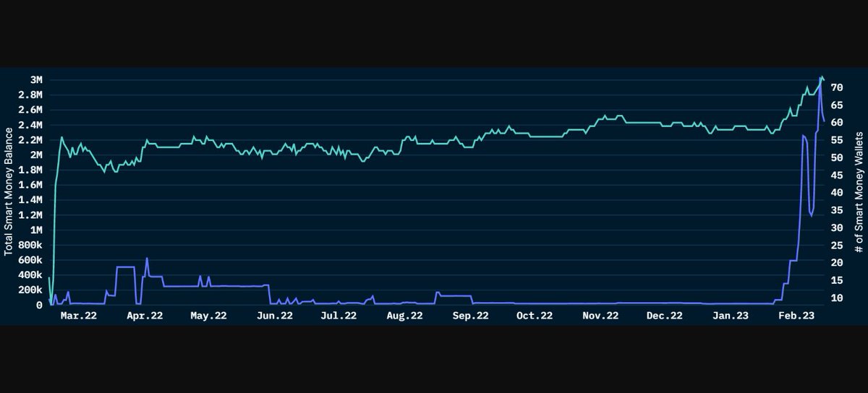
Task: Click the blue line dip in mid Feb.23
Action: click(811, 215)
